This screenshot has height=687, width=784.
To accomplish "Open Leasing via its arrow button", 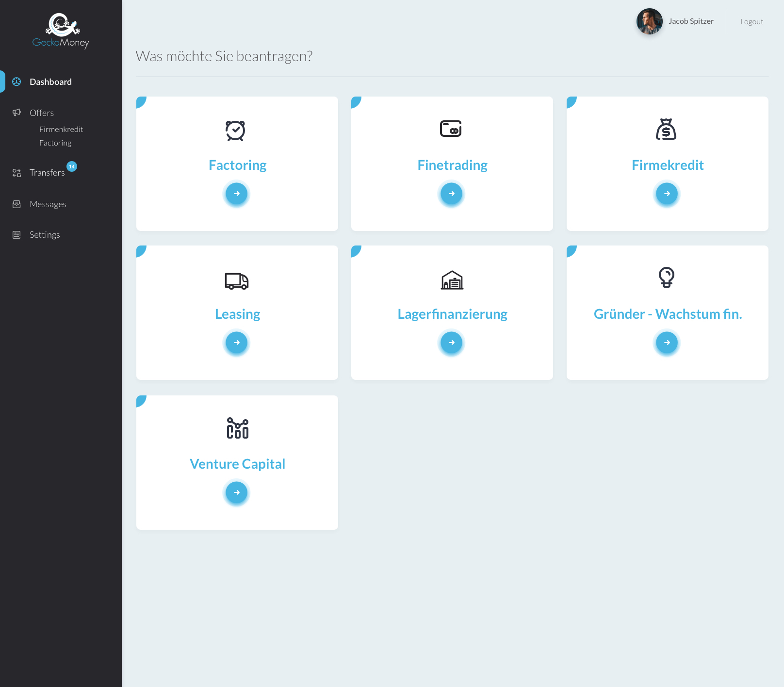I will (237, 343).
